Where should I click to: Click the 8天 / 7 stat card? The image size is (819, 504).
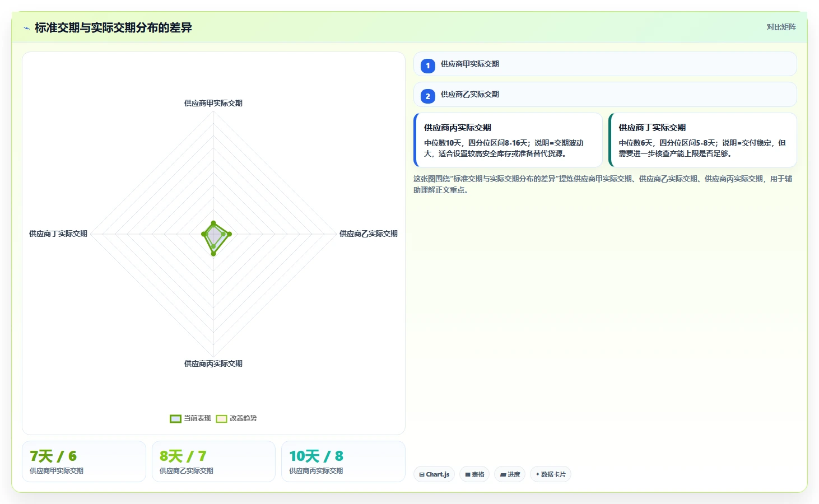point(213,461)
